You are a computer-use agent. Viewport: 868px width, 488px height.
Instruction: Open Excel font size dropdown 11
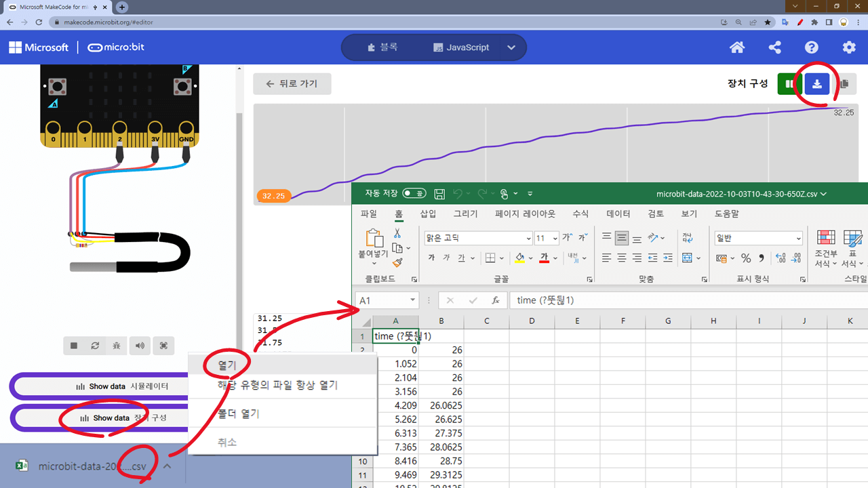pos(555,239)
